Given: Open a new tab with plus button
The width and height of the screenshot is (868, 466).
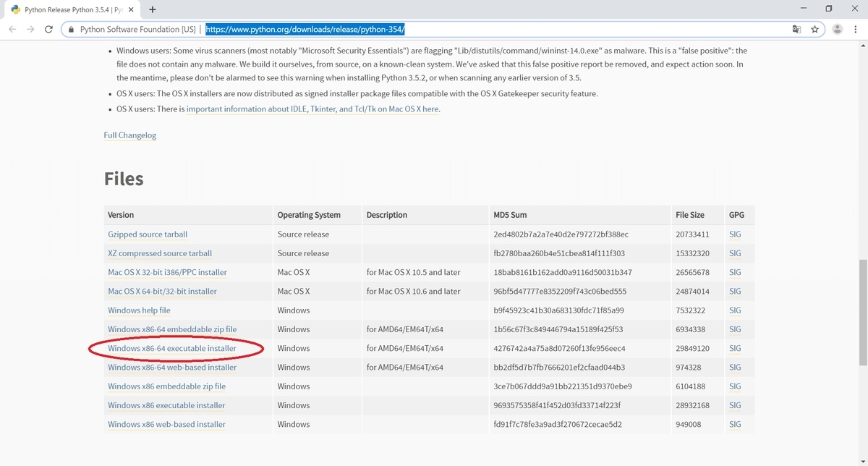Looking at the screenshot, I should pos(153,9).
